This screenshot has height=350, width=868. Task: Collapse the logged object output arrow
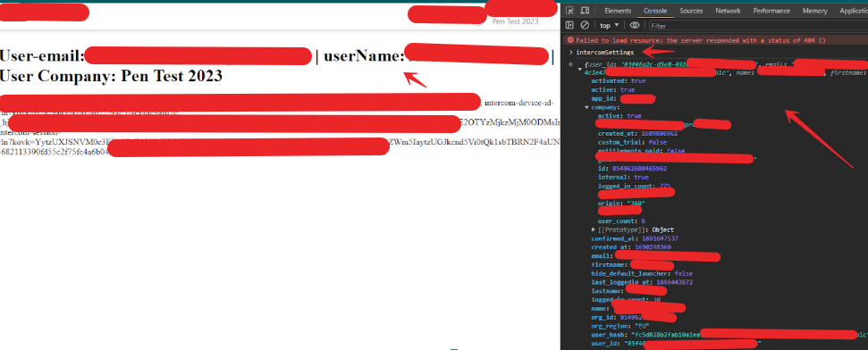pos(579,69)
